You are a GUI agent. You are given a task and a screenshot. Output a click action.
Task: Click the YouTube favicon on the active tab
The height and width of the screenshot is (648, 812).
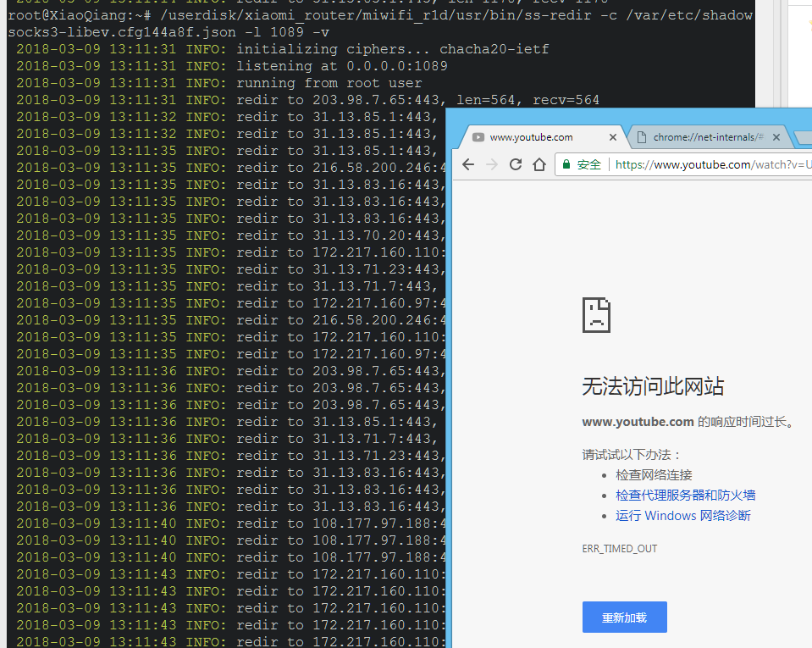(x=478, y=136)
